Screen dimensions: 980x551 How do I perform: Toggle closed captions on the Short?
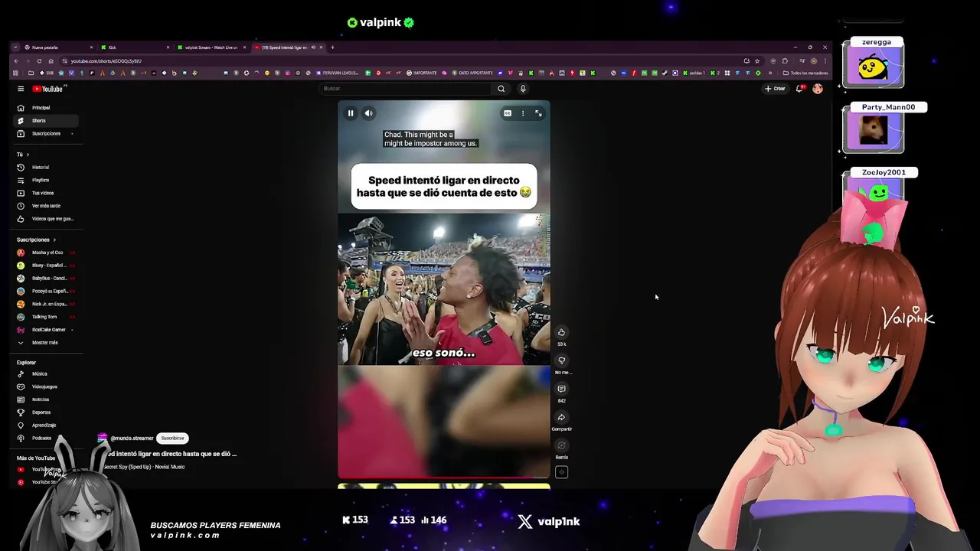pos(507,113)
